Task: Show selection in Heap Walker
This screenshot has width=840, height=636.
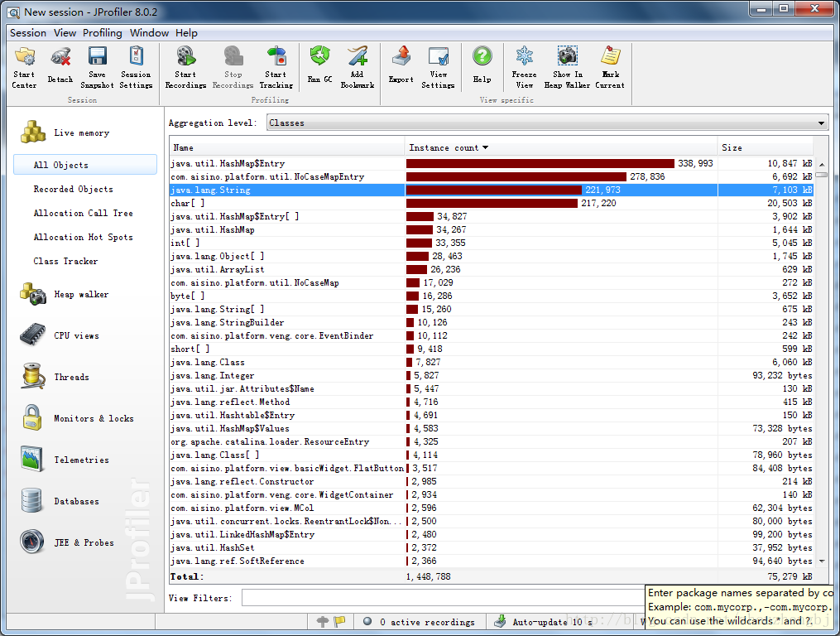Action: click(568, 68)
